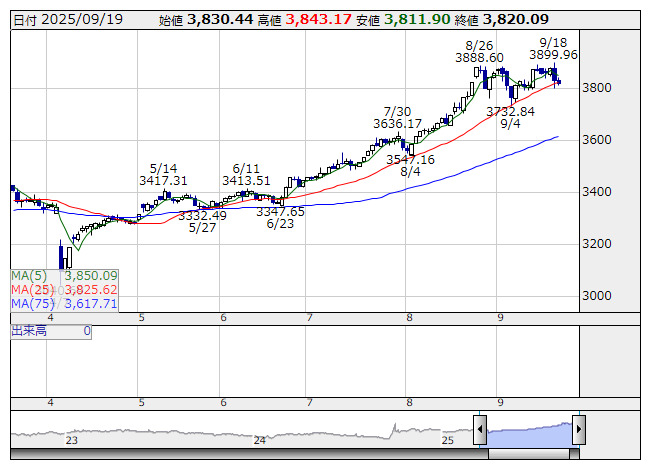This screenshot has height=470, width=653.
Task: Click the left range slider handle arrow
Action: tap(480, 430)
